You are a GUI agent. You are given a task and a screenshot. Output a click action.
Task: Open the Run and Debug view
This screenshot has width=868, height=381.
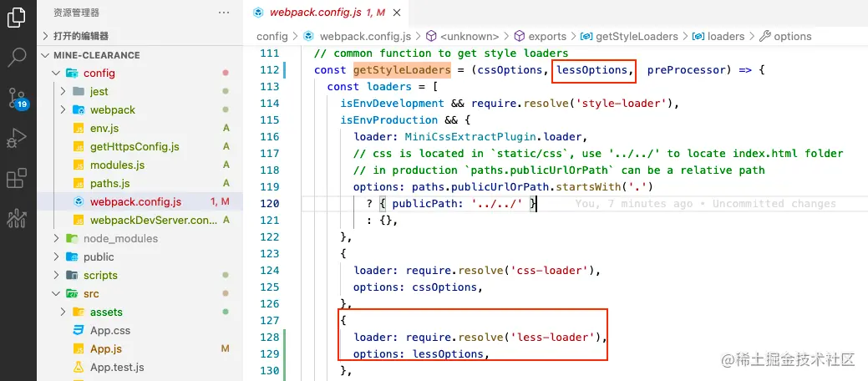click(17, 139)
